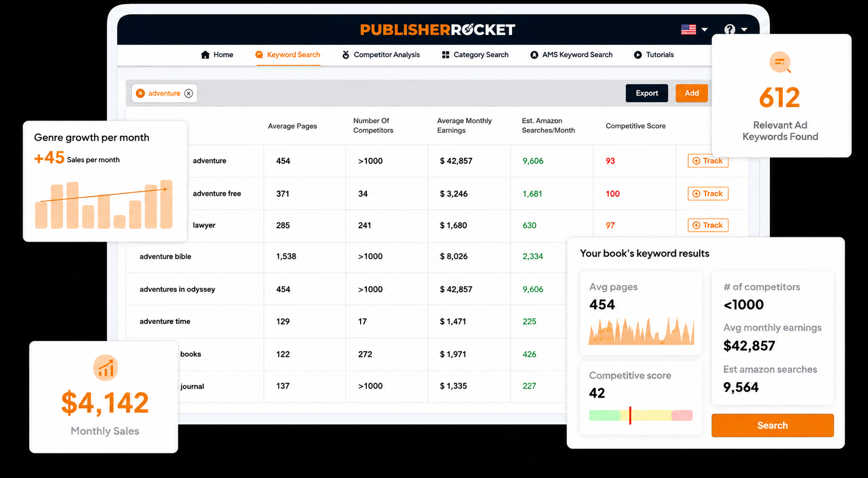The width and height of the screenshot is (868, 478).
Task: Open the AMS Keyword Search tab
Action: [572, 55]
